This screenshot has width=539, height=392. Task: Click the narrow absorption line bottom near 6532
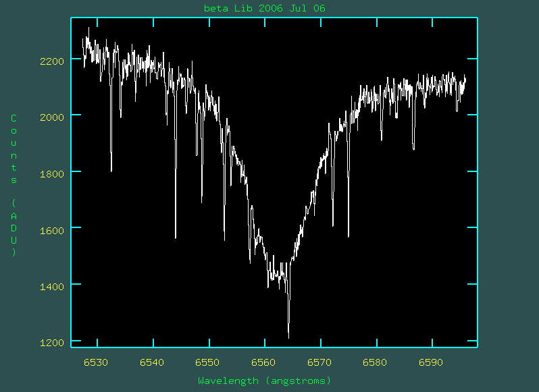111,169
